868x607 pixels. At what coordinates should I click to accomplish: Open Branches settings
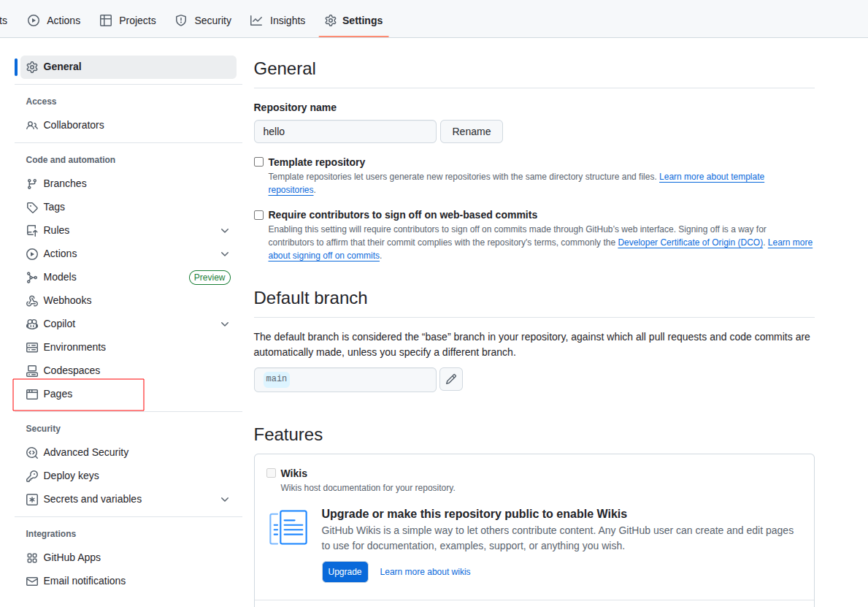(128, 183)
